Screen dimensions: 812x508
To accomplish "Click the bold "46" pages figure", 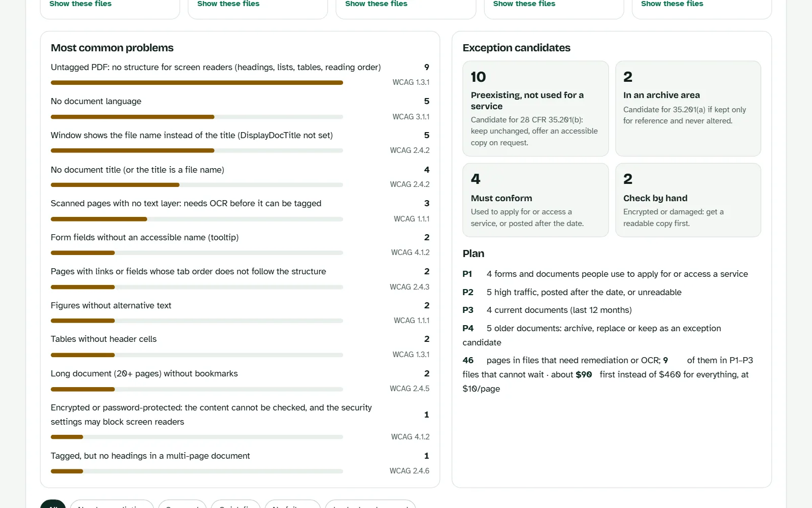I will 468,360.
